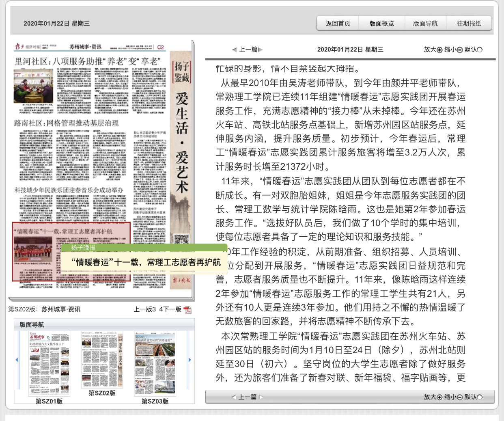The height and width of the screenshot is (421, 504).
Task: Open the 返回首页 tab
Action: pyautogui.click(x=338, y=24)
